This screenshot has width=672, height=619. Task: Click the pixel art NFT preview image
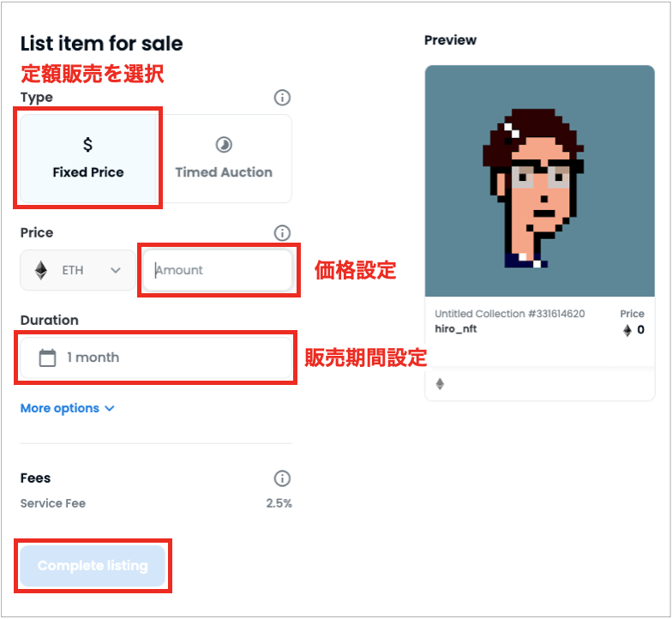pyautogui.click(x=540, y=181)
